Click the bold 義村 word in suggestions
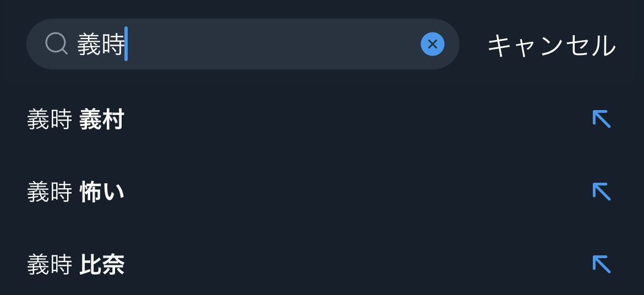 102,120
